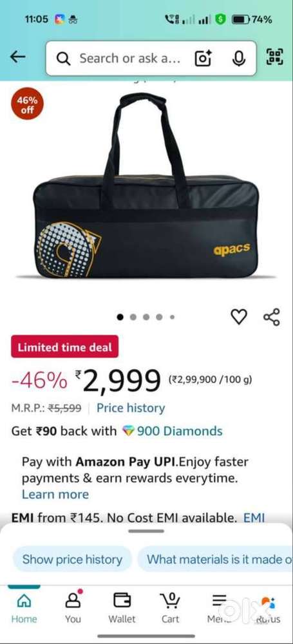Tap the share icon

click(272, 317)
